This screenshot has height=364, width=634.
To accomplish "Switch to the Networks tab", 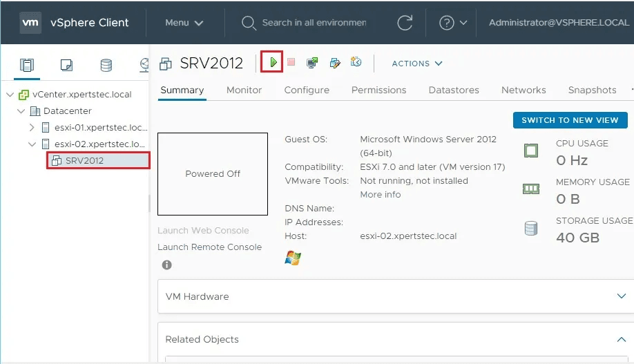I will [523, 90].
